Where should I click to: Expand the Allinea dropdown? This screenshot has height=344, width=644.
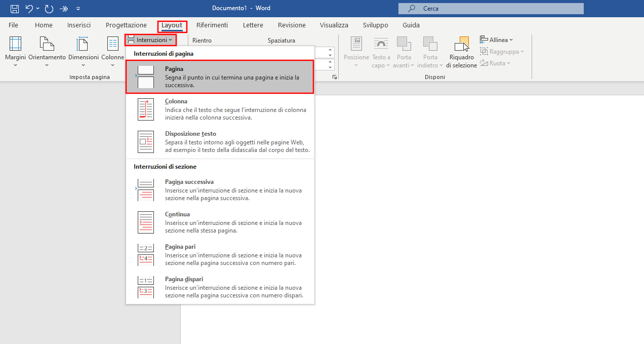click(497, 40)
